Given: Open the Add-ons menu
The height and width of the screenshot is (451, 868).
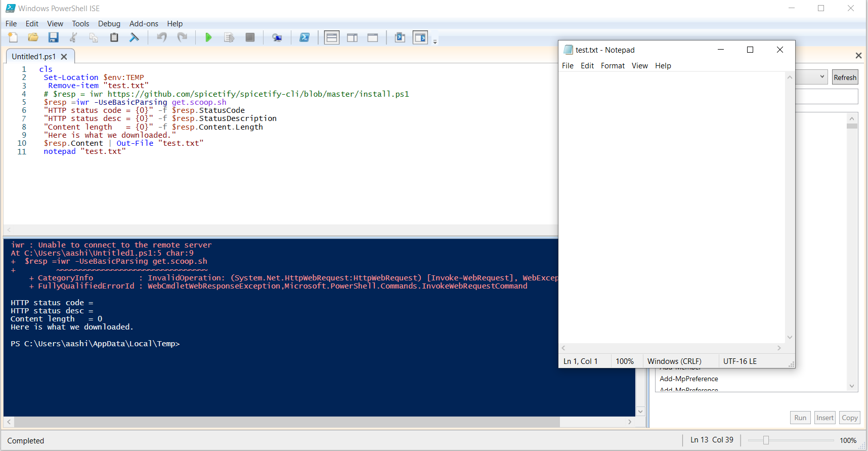Looking at the screenshot, I should (x=144, y=24).
